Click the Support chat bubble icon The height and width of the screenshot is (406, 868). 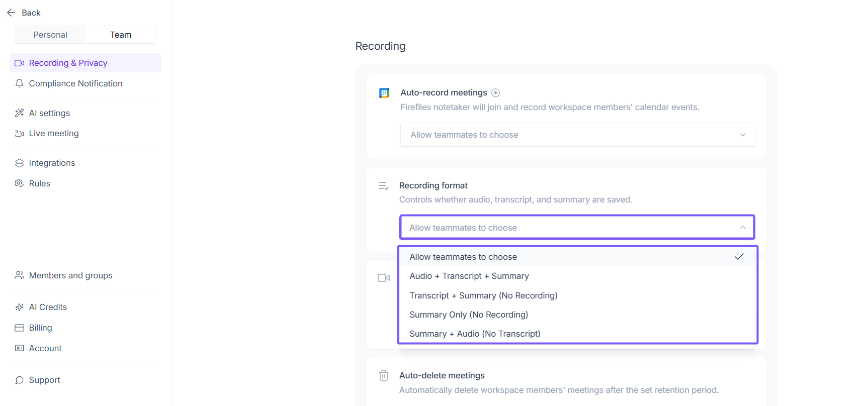tap(20, 380)
